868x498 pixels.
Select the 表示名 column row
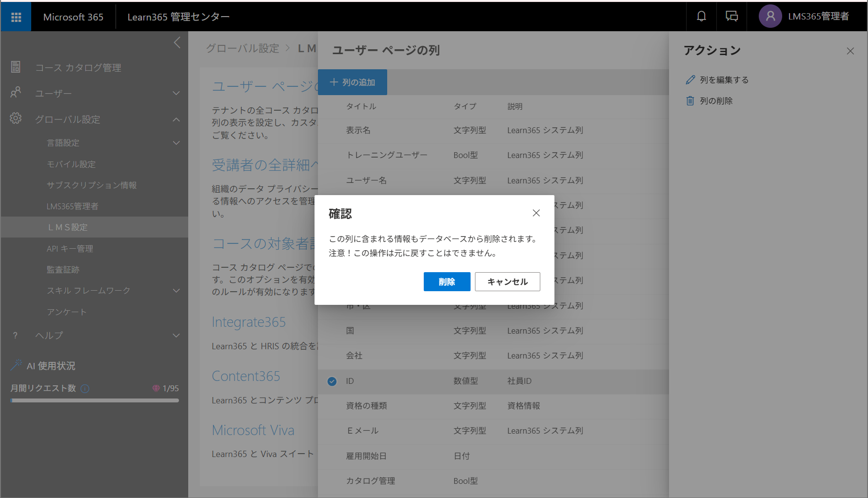click(x=493, y=130)
